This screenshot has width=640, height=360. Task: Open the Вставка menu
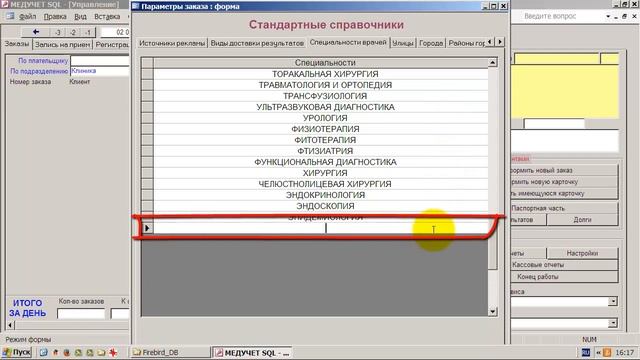(107, 17)
